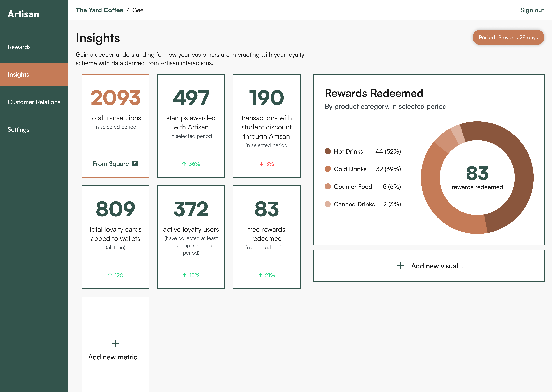Viewport: 552px width, 392px height.
Task: Open Settings from the sidebar
Action: coord(18,130)
